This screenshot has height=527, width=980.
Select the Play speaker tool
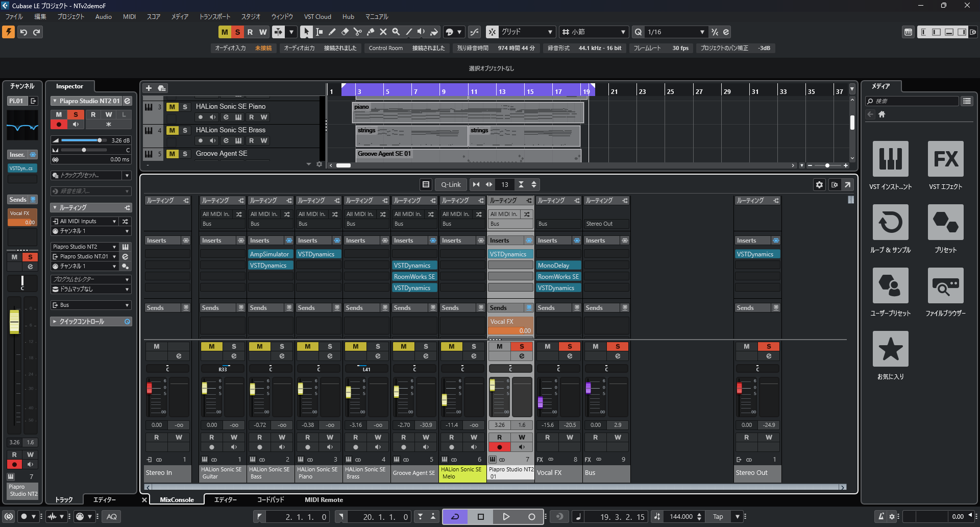[x=422, y=32]
